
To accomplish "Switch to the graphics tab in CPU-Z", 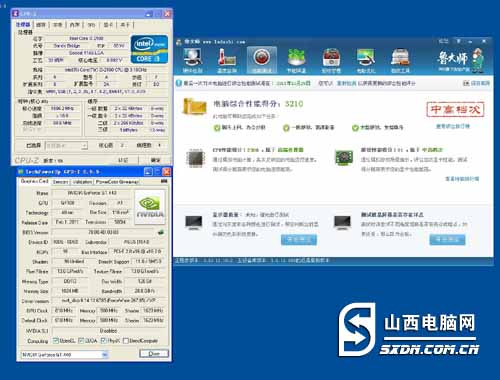I will (108, 24).
